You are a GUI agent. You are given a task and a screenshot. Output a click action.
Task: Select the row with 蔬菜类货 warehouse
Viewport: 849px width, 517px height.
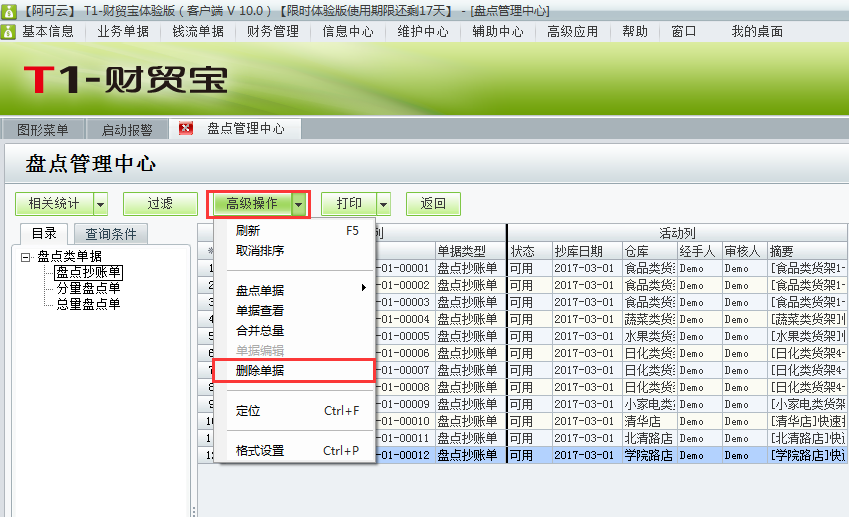(650, 319)
